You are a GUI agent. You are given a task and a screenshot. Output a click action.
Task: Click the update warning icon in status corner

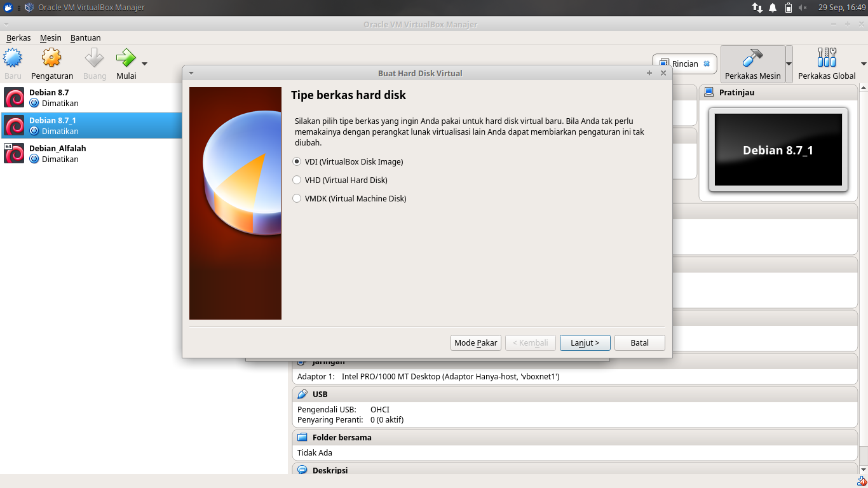coord(862,481)
